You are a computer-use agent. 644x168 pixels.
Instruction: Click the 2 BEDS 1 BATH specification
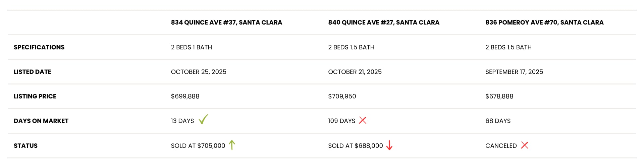(192, 47)
